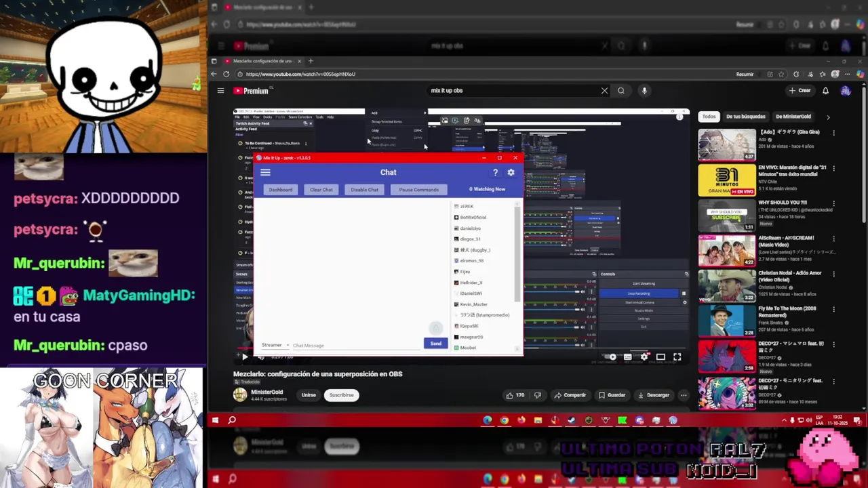This screenshot has height=488, width=868.
Task: Open Steam from the Windows taskbar
Action: pyautogui.click(x=572, y=420)
